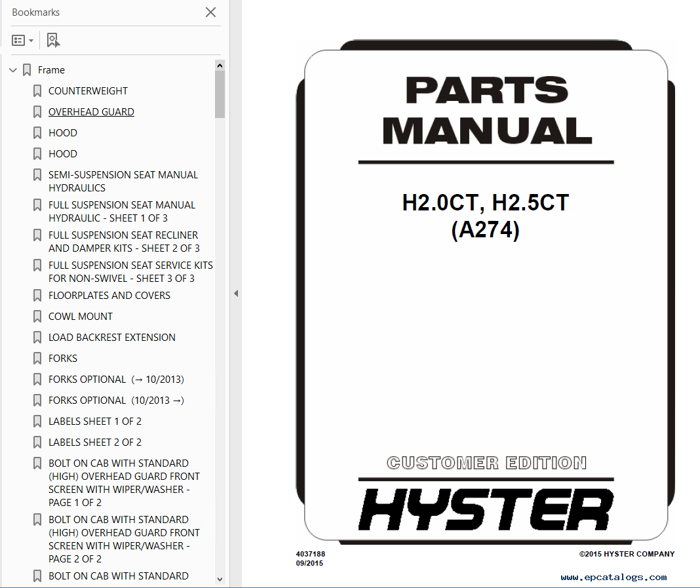Collapse navigation pane with the divider arrow
Viewport: 700px width, 588px height.
(236, 293)
